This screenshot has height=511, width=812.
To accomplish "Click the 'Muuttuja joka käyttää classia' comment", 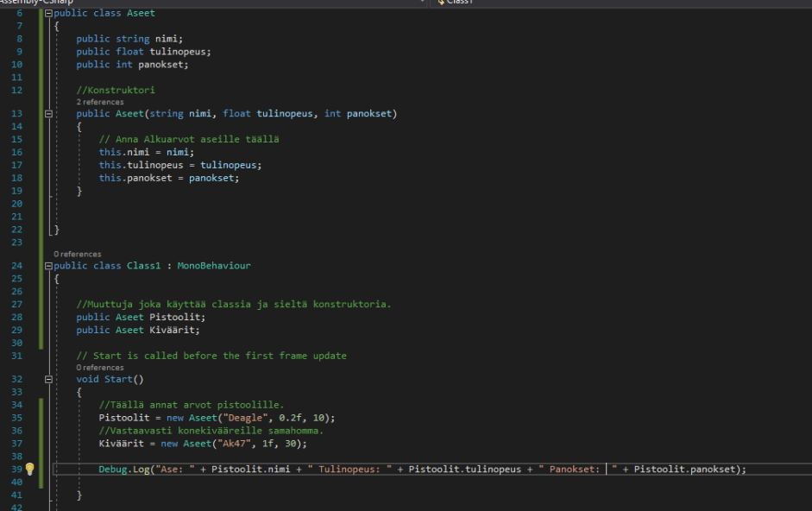I will pos(234,304).
